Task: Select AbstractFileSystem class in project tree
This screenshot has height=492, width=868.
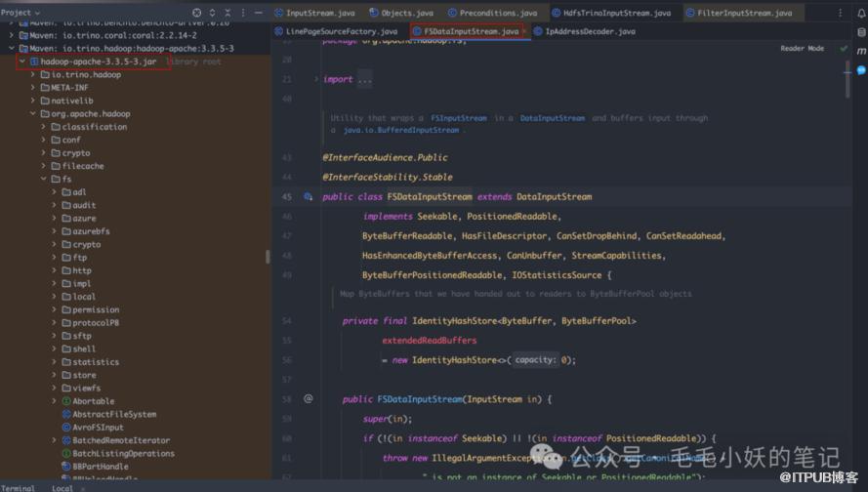Action: (113, 414)
